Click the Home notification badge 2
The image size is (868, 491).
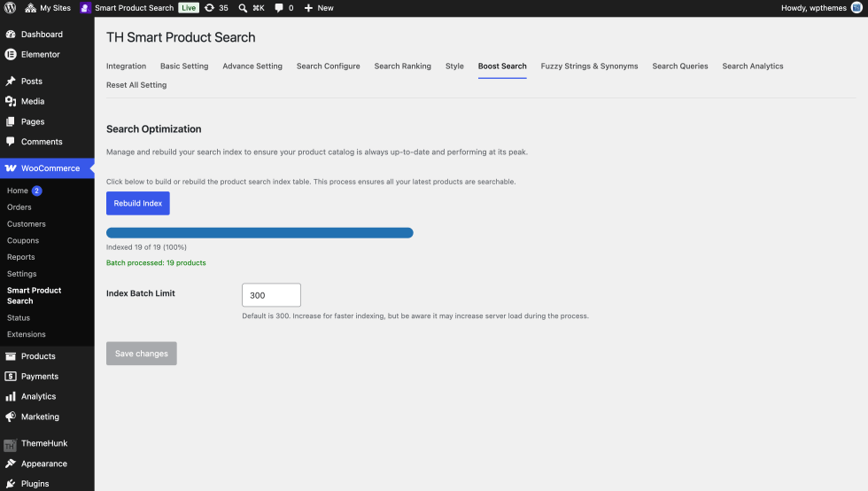tap(36, 191)
